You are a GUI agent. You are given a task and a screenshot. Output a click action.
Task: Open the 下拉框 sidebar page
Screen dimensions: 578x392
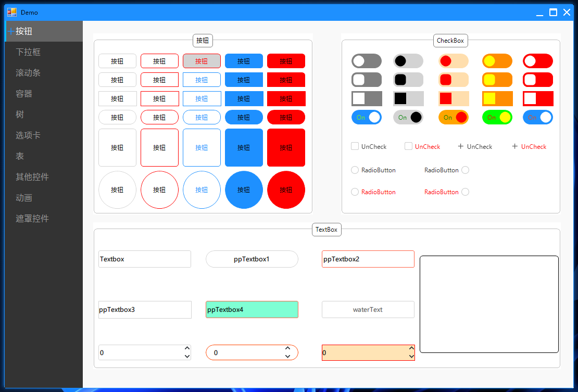44,52
